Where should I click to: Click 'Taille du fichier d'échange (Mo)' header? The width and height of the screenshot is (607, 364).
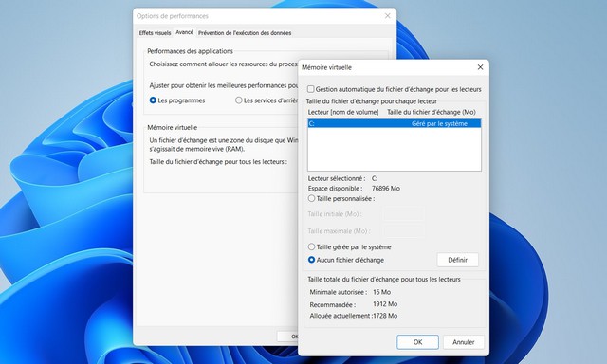click(x=432, y=112)
